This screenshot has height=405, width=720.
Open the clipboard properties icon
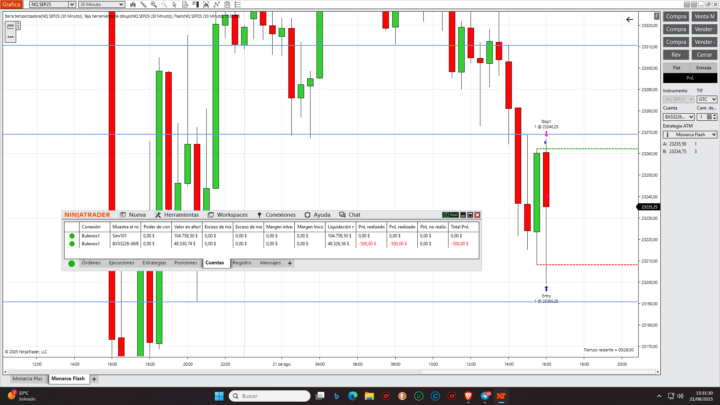tap(227, 4)
